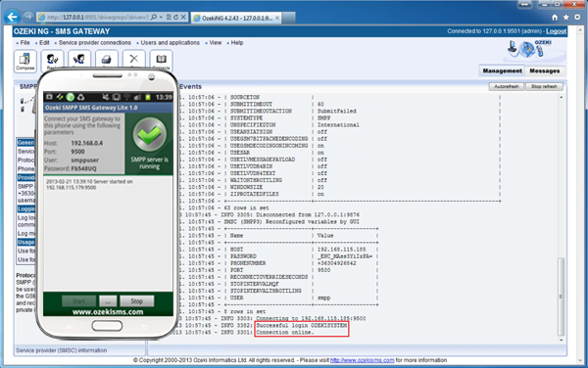
Task: Open the Users and applications menu
Action: pyautogui.click(x=170, y=43)
